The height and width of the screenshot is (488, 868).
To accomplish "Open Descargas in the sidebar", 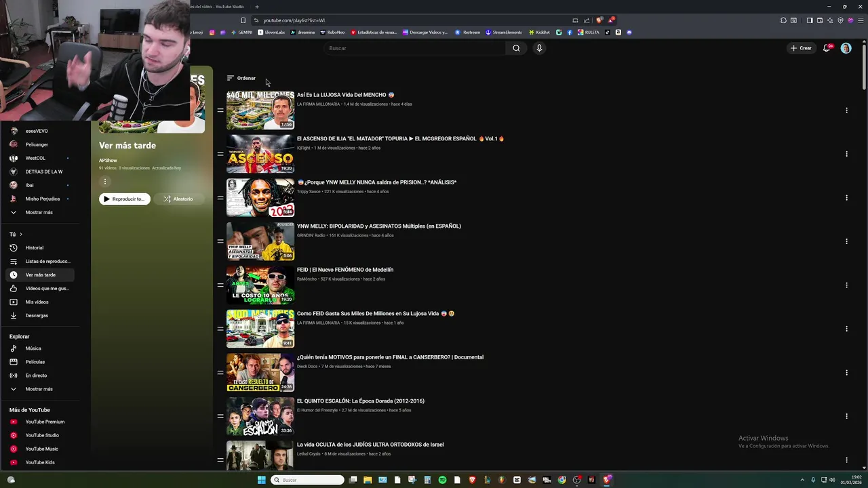I will pos(41,315).
